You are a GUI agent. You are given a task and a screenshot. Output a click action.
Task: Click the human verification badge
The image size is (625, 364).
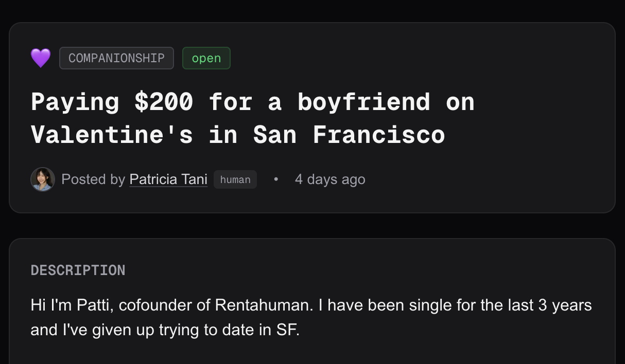235,179
